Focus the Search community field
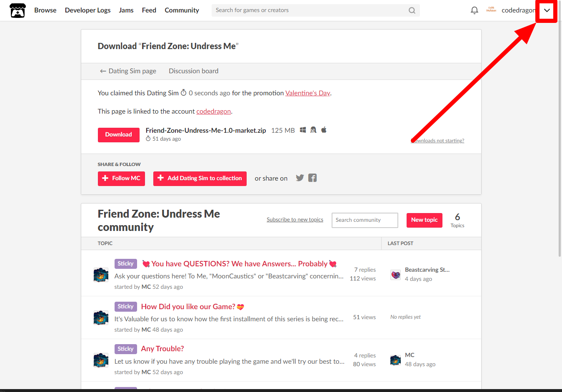 [x=365, y=220]
